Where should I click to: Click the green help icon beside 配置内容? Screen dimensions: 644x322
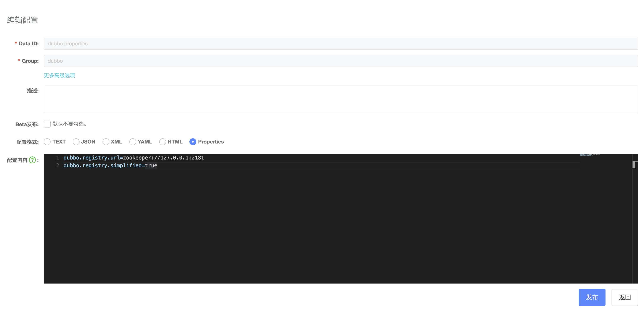32,160
